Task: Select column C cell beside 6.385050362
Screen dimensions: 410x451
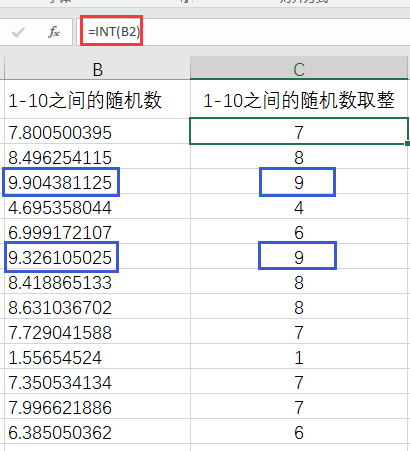Action: point(299,432)
